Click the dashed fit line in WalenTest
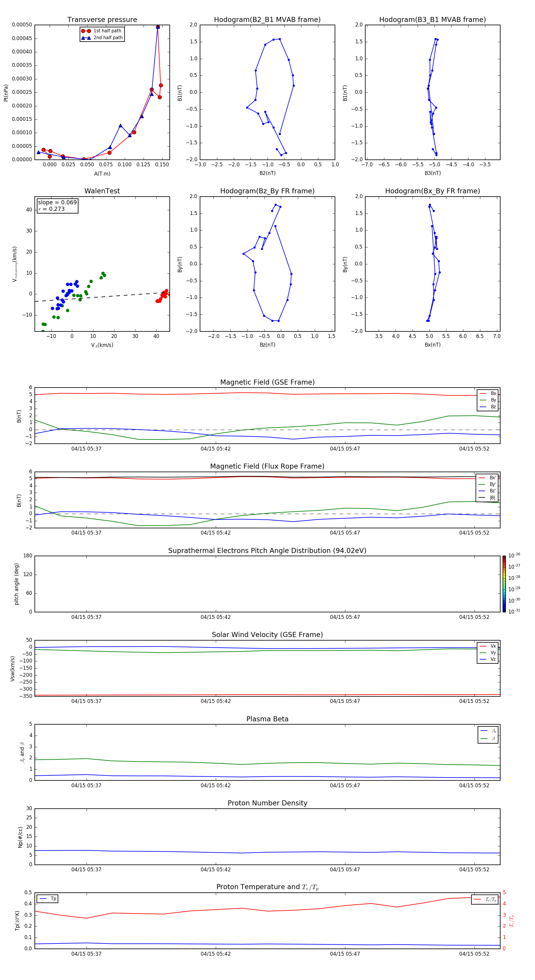 coord(102,297)
